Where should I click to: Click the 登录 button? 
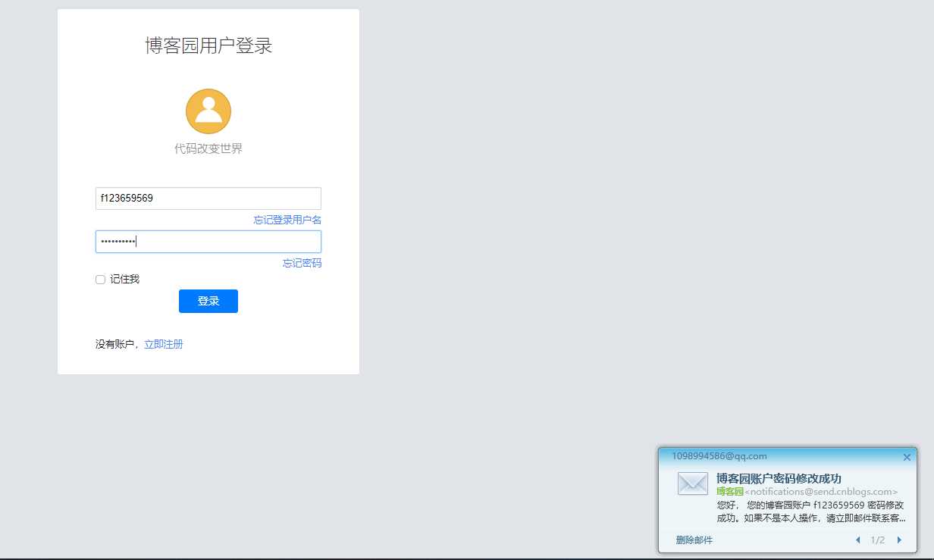point(208,301)
